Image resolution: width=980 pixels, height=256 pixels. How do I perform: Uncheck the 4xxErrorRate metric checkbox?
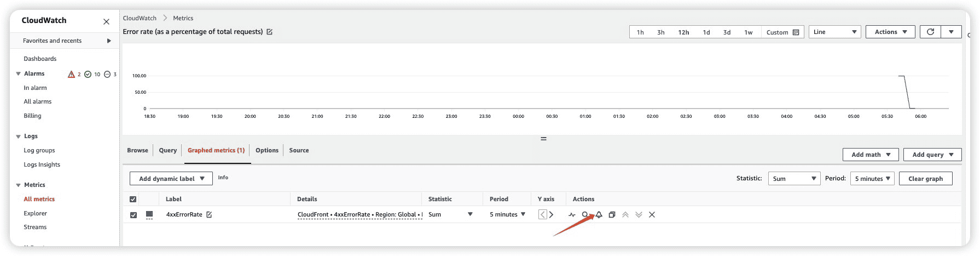(133, 215)
